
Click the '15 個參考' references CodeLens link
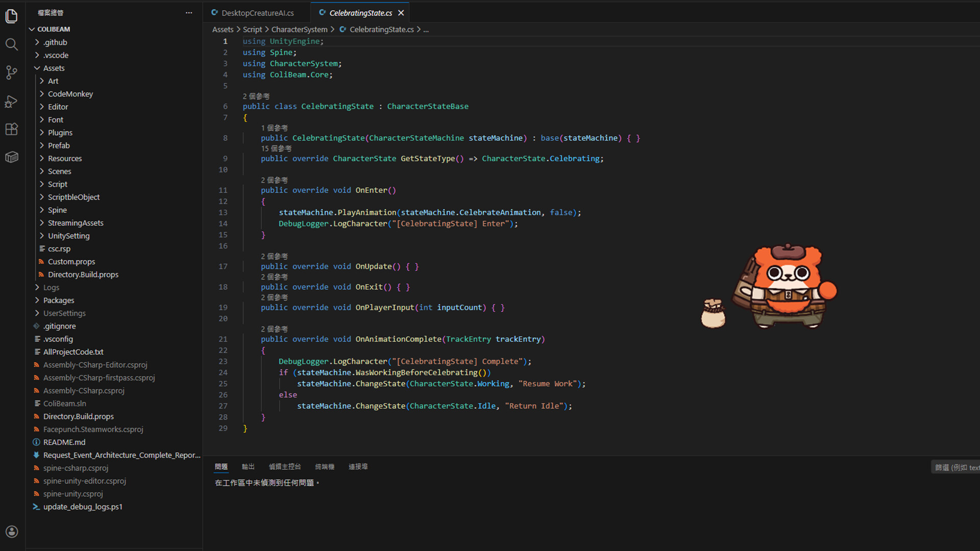(276, 148)
